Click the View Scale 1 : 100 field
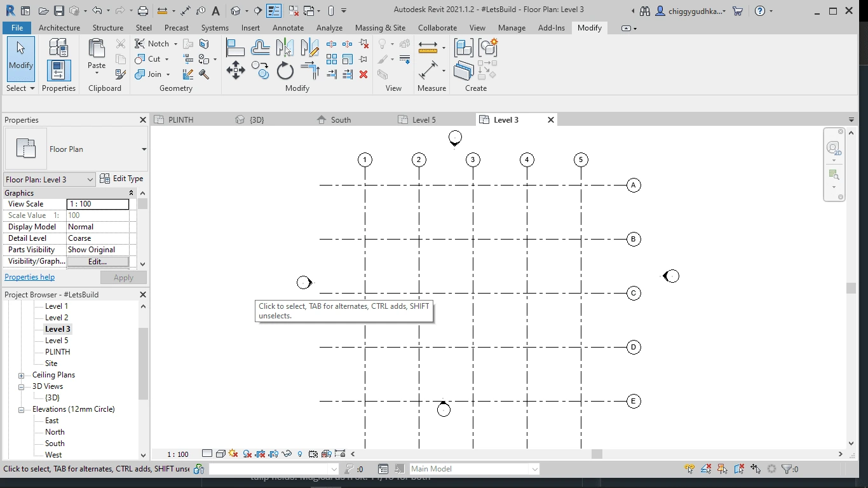Screen dimensions: 868x488 coord(98,204)
